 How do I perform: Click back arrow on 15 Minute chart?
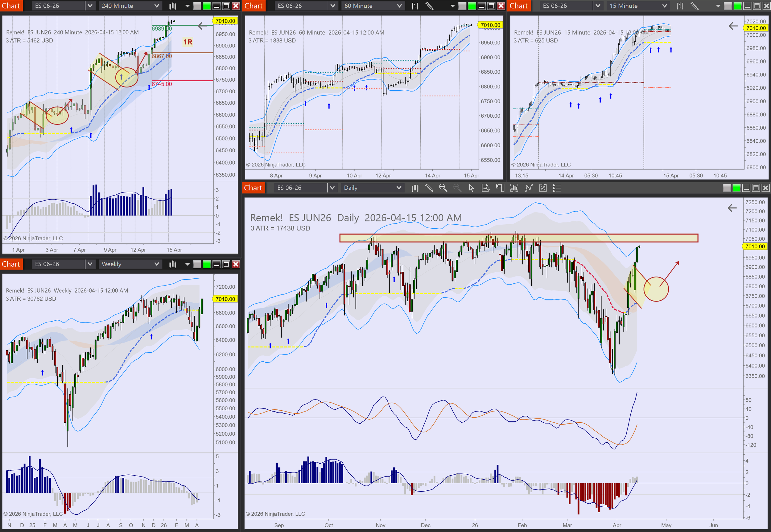click(733, 26)
